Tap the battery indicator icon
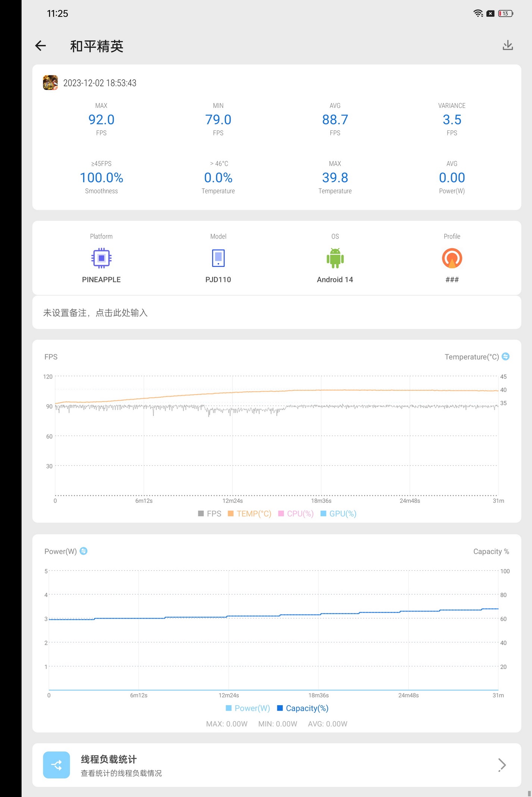Viewport: 532px width, 797px height. [506, 13]
